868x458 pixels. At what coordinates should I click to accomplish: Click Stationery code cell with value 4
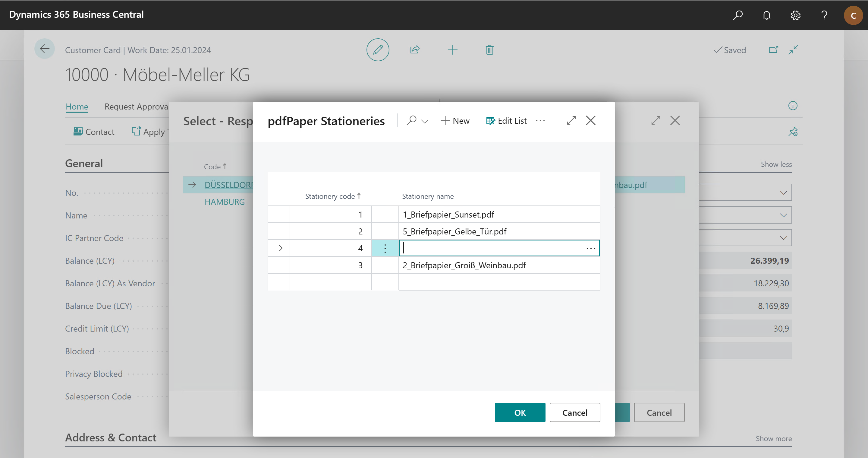point(331,248)
